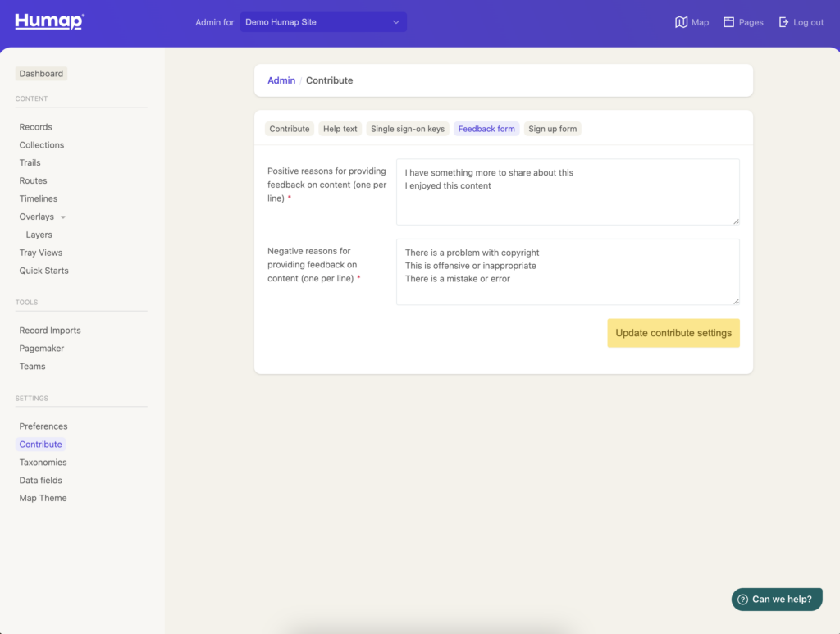Screen dimensions: 840x634
Task: Go to the Dashboard
Action: (41, 73)
